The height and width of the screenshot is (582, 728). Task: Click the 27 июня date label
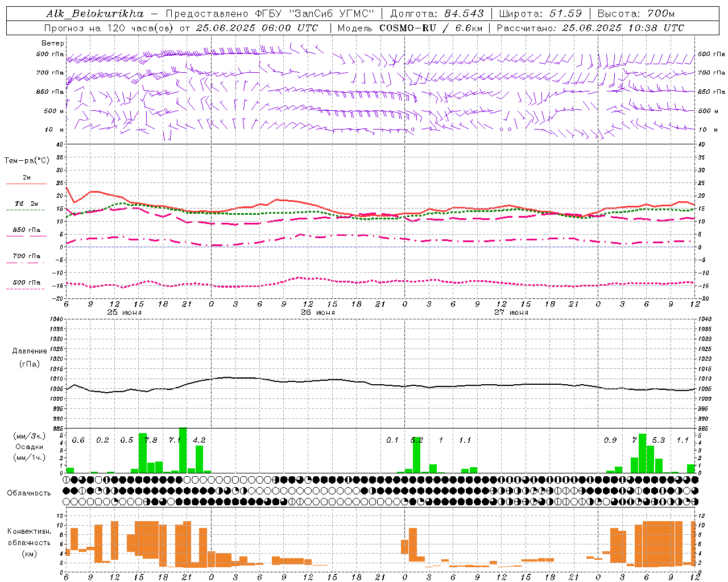[x=511, y=312]
